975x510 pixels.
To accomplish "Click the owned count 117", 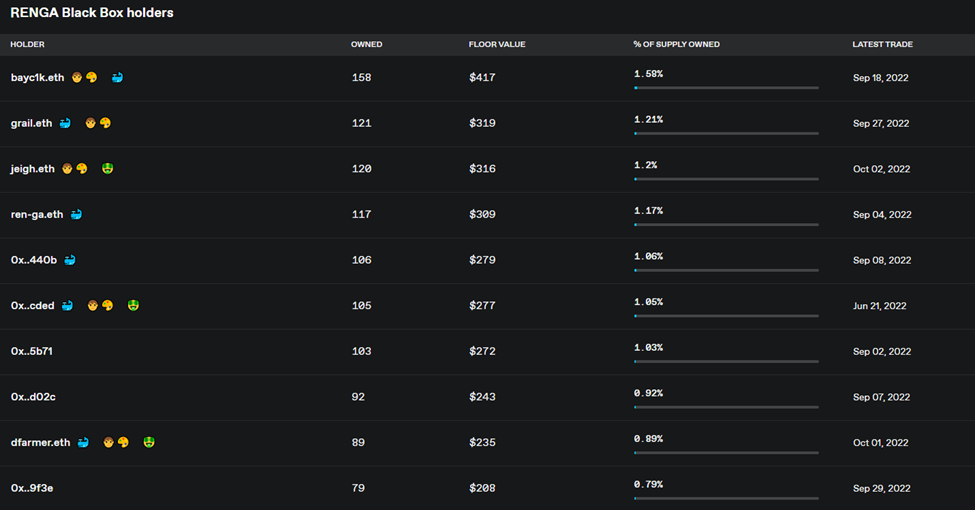I will 361,214.
